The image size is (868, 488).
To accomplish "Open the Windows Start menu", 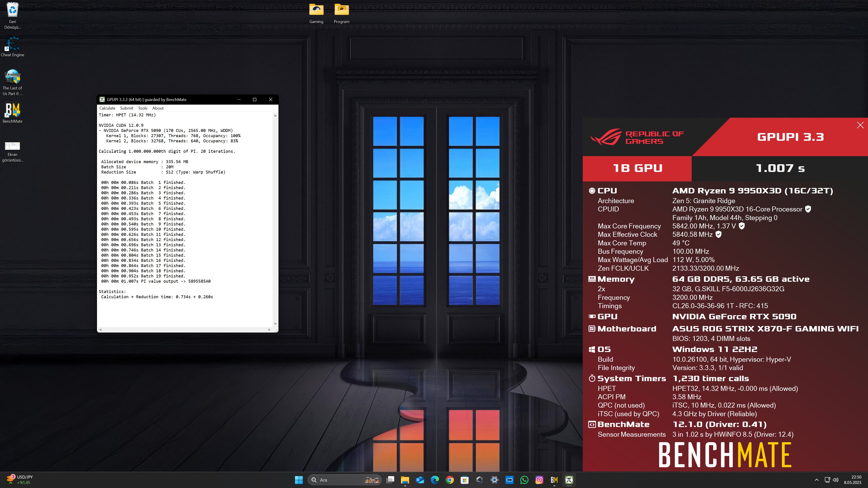I will pos(299,480).
